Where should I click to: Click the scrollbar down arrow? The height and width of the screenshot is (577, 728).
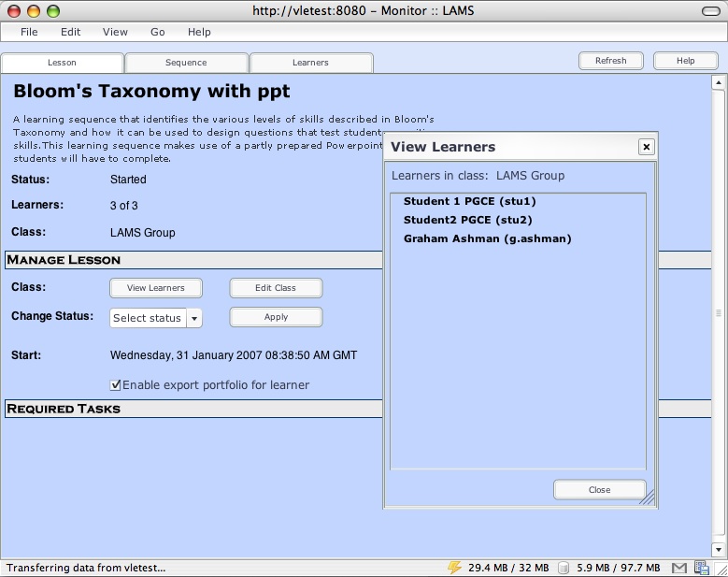[718, 550]
